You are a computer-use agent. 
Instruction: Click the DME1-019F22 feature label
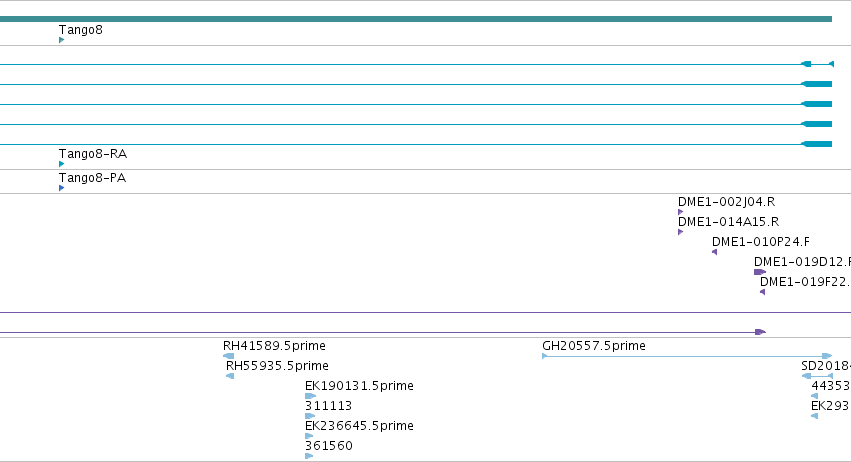click(805, 282)
